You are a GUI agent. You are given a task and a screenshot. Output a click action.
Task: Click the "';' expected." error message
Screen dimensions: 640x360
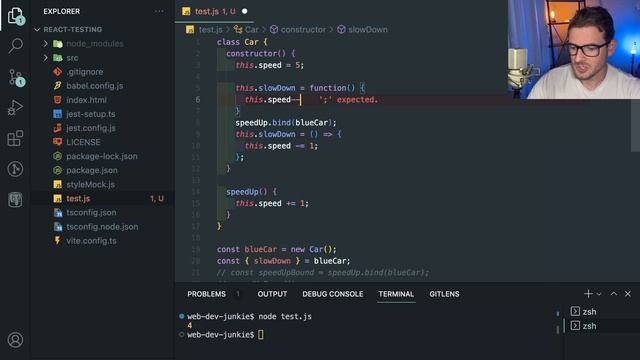[x=349, y=100]
